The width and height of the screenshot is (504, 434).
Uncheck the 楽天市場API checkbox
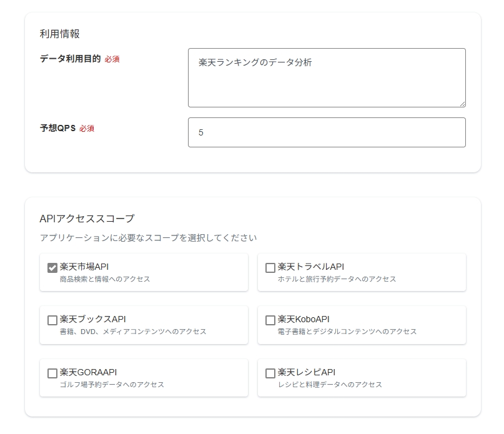coord(52,267)
